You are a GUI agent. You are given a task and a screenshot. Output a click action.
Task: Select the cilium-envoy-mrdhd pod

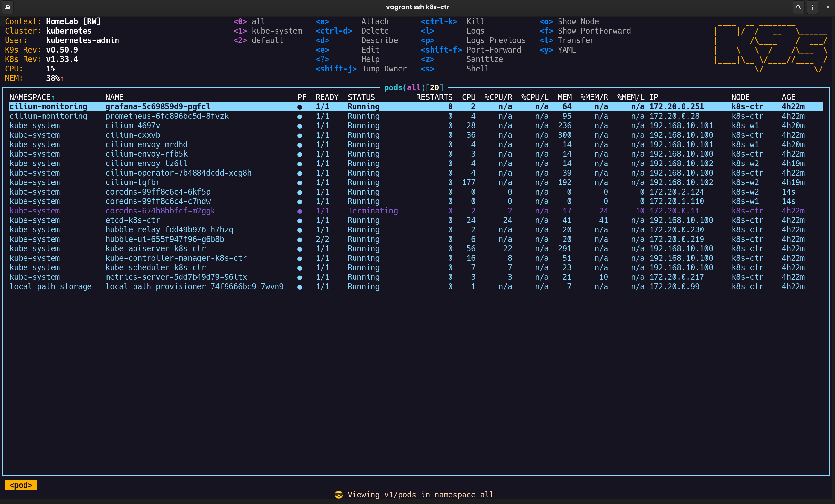click(416, 145)
